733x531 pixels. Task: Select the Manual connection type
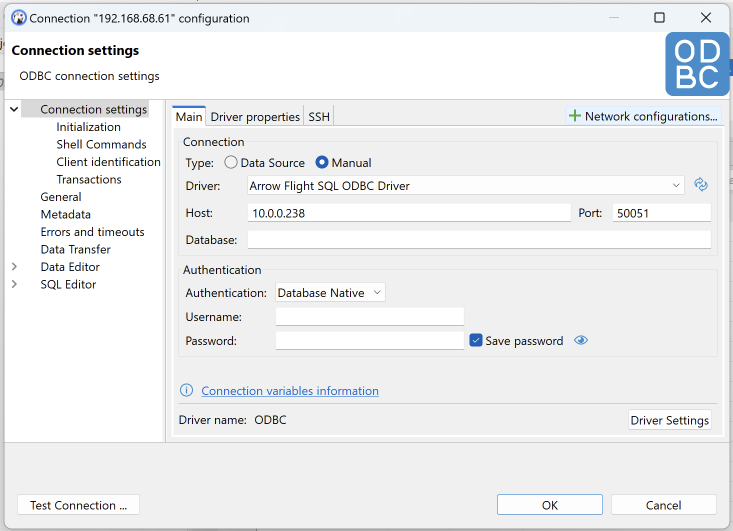point(322,163)
